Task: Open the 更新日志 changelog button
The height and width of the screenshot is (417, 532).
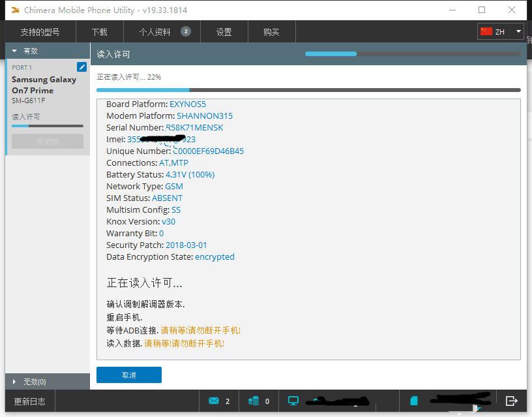Action: click(29, 401)
